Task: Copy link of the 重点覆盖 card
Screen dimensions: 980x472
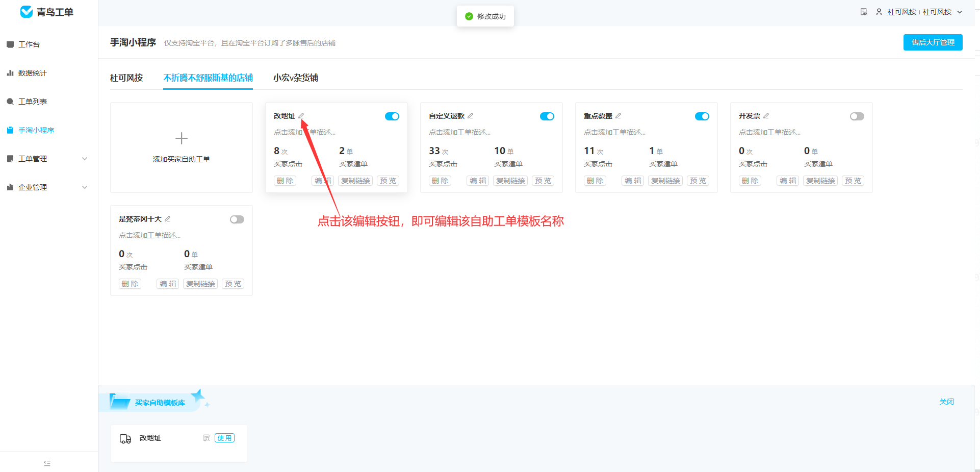Action: click(665, 181)
